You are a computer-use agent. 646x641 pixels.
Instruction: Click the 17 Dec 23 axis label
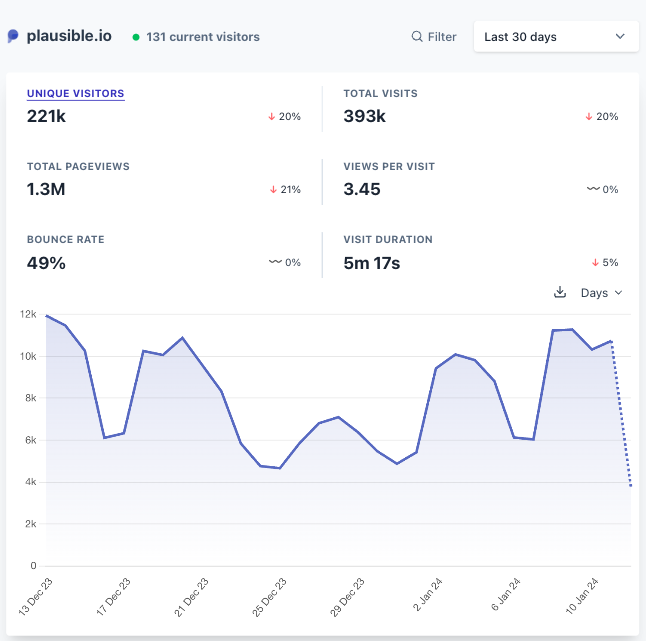coord(113,597)
